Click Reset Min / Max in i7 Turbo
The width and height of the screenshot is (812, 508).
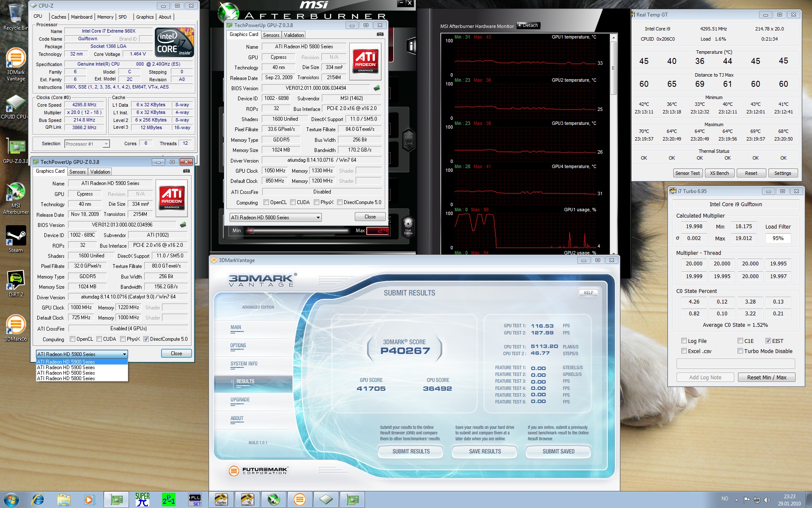click(766, 377)
